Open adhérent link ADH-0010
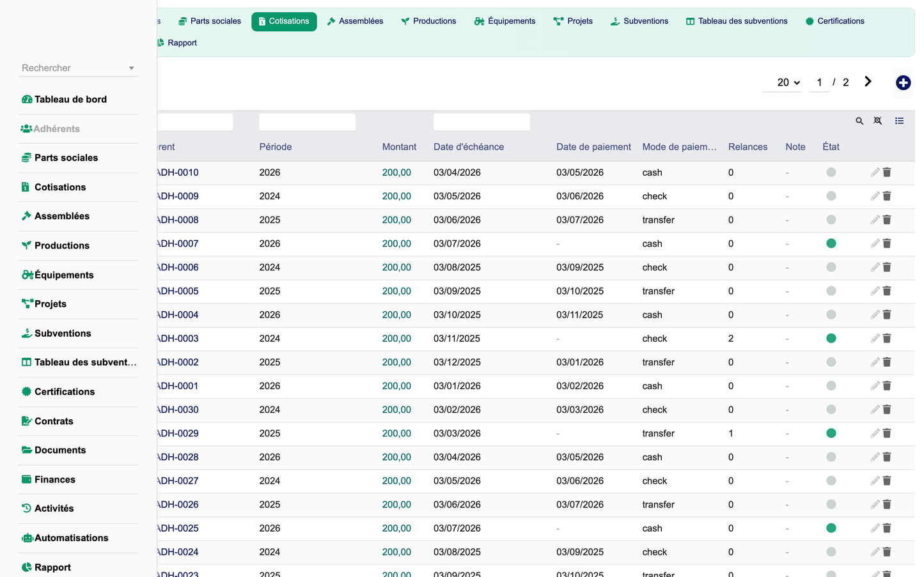The width and height of the screenshot is (924, 577). (x=178, y=173)
